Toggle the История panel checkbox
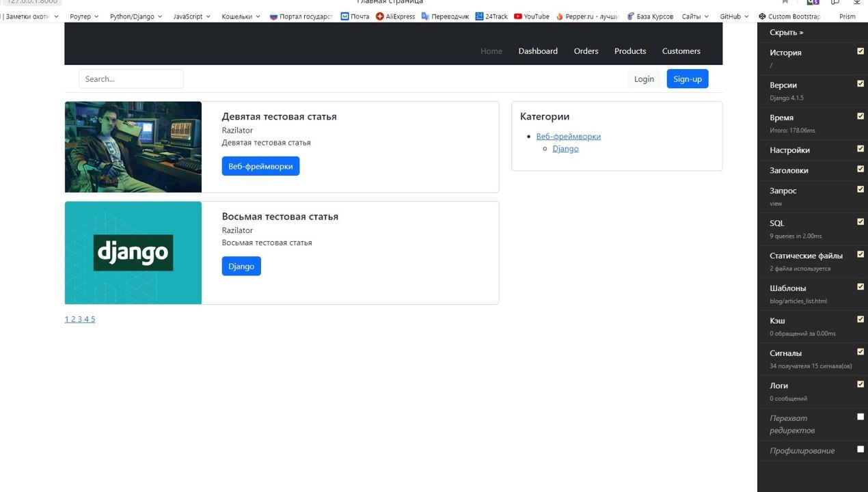This screenshot has width=868, height=492. pos(860,51)
